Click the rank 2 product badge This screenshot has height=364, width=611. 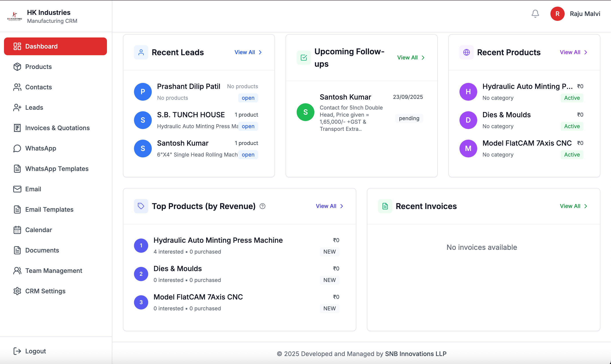(x=141, y=274)
